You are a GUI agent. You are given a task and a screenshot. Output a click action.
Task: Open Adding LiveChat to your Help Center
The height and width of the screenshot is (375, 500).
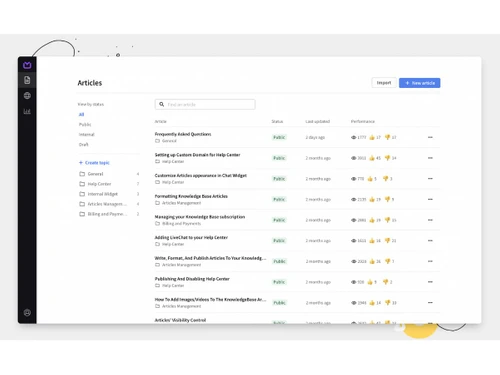click(x=191, y=237)
